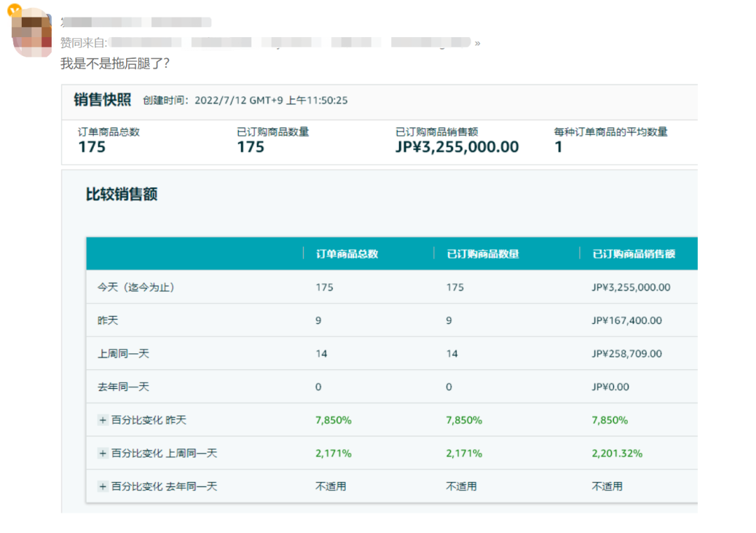Expand the 百分比变化 去年同一天 plus icon

(103, 486)
